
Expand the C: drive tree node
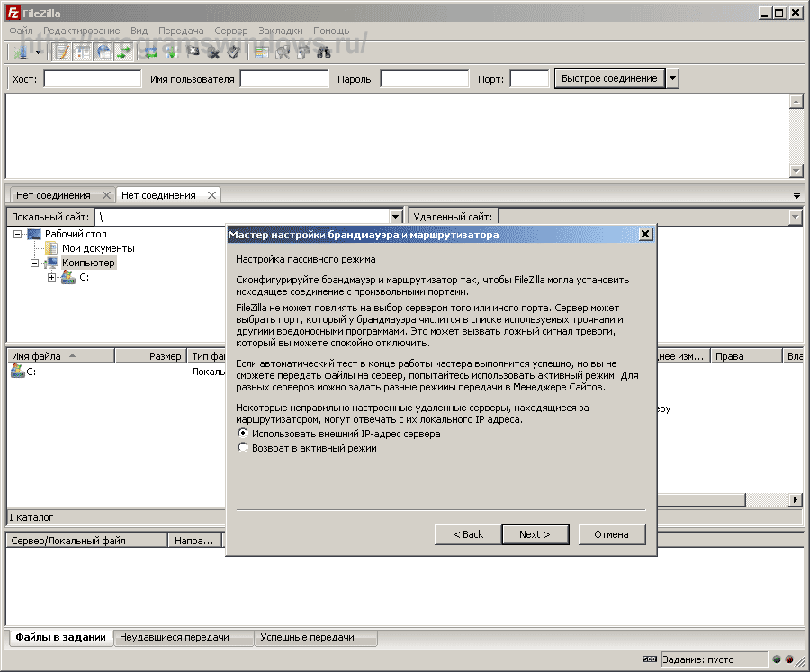(x=51, y=278)
